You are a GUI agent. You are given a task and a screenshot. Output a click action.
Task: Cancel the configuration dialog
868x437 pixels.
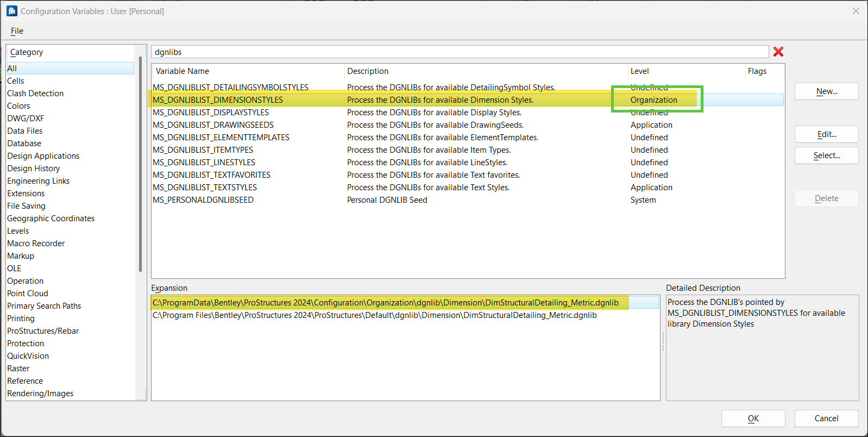(826, 419)
